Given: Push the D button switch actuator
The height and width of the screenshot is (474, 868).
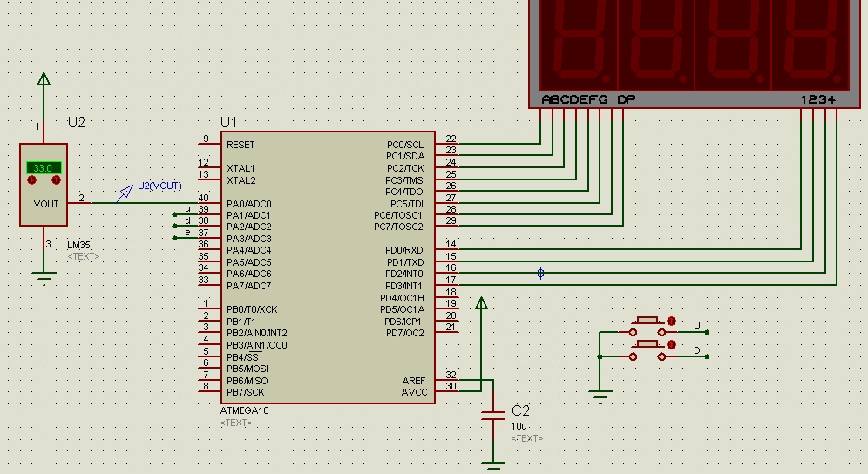Looking at the screenshot, I should (x=648, y=344).
